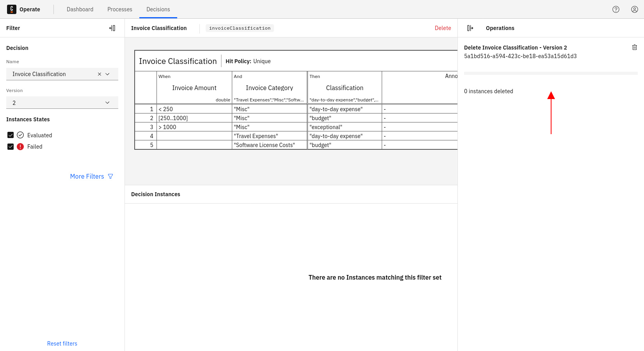The image size is (644, 351).
Task: Click the Delete button for Invoice Classification
Action: [443, 28]
